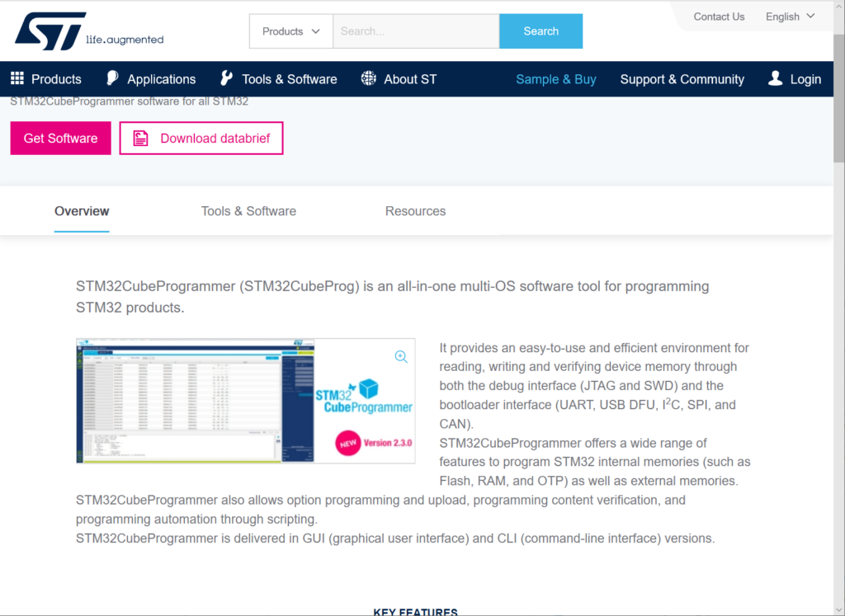Image resolution: width=845 pixels, height=616 pixels.
Task: Open the Sample & Buy menu
Action: coord(555,78)
